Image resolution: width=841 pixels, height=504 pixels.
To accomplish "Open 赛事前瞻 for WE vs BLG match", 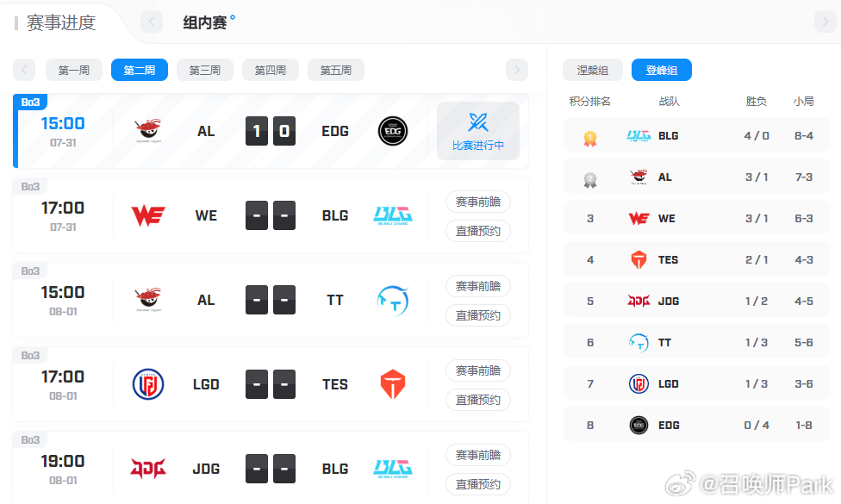I will (478, 202).
